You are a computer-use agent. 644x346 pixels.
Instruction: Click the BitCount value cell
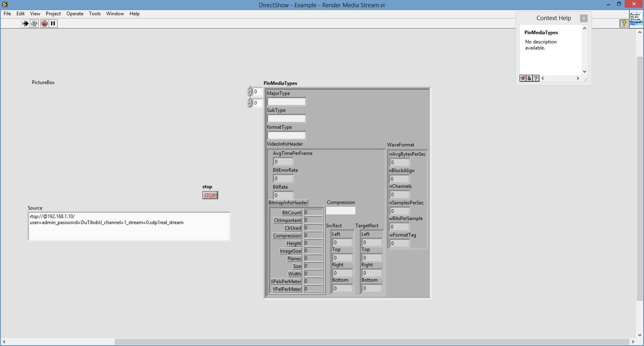(x=313, y=212)
